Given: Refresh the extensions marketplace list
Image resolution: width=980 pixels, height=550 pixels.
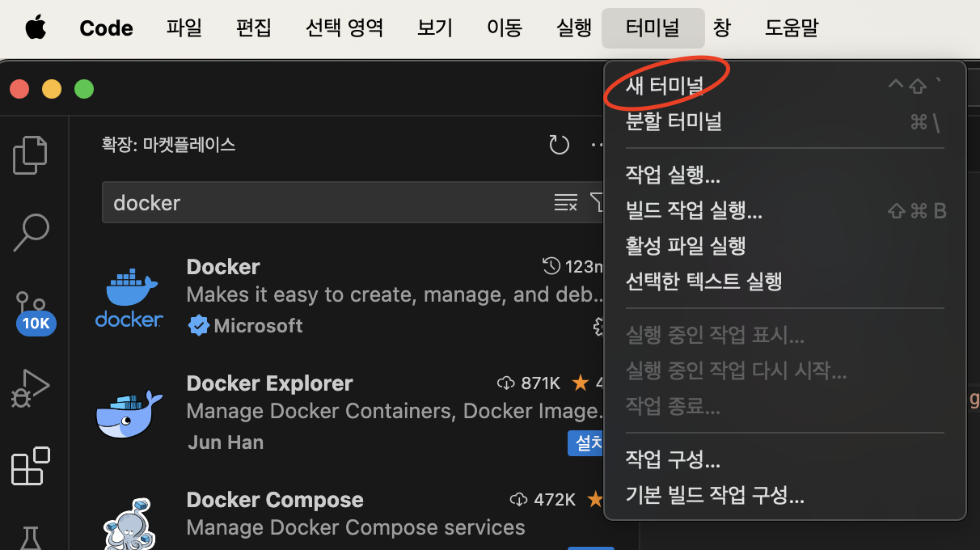Looking at the screenshot, I should coord(560,145).
